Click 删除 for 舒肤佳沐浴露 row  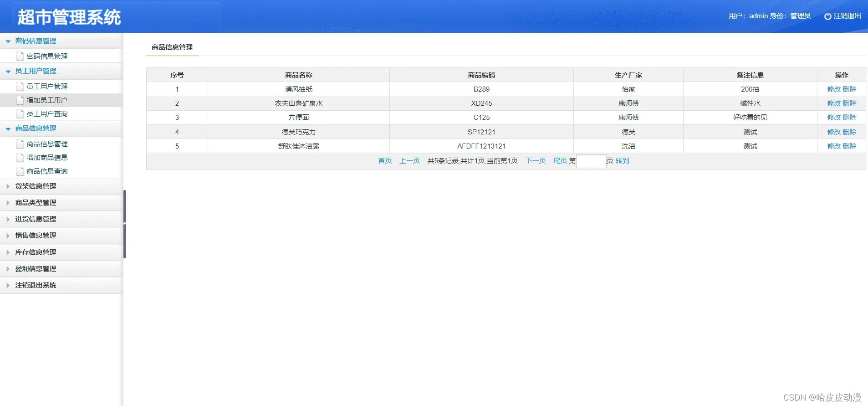point(849,146)
